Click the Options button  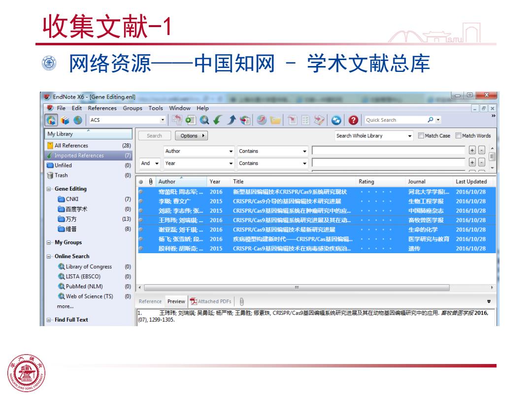click(191, 136)
